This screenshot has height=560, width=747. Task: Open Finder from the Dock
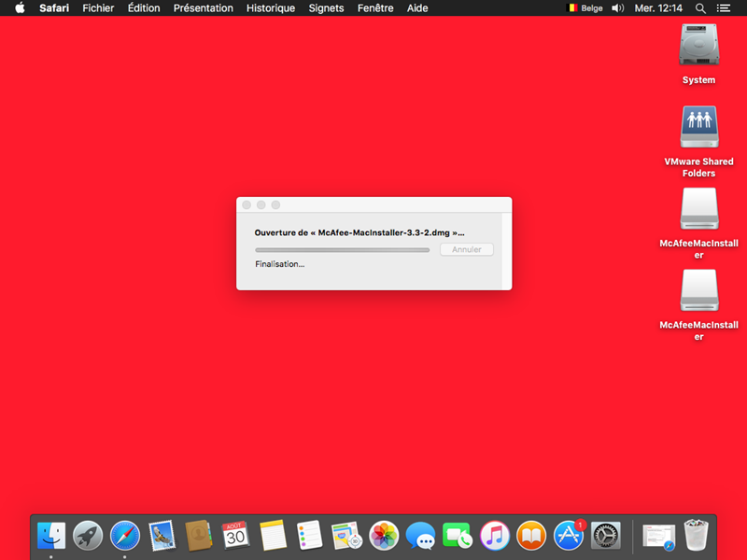coord(51,535)
